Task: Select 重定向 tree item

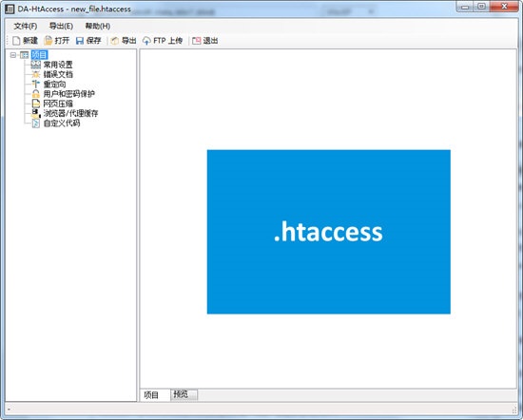Action: 54,85
